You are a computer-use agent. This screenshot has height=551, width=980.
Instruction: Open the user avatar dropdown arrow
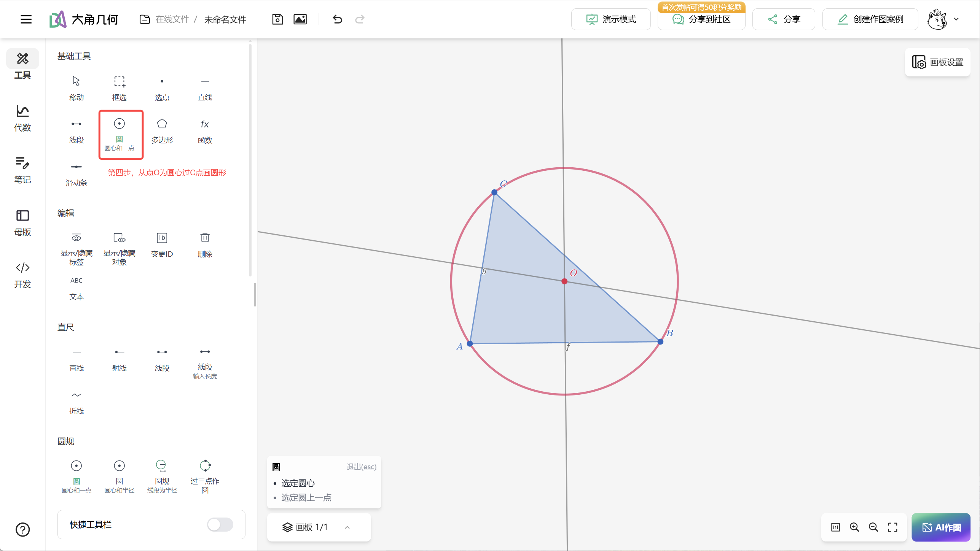(x=956, y=19)
